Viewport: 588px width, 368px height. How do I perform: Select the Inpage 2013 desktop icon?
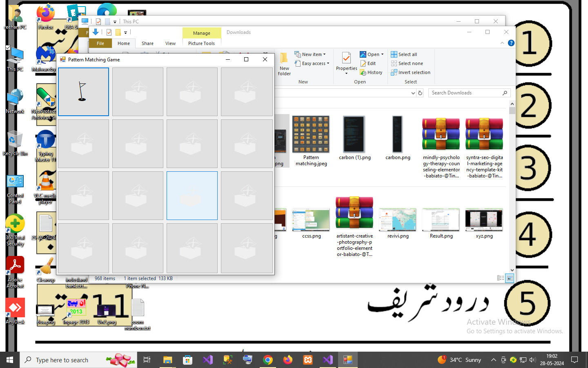pyautogui.click(x=76, y=312)
